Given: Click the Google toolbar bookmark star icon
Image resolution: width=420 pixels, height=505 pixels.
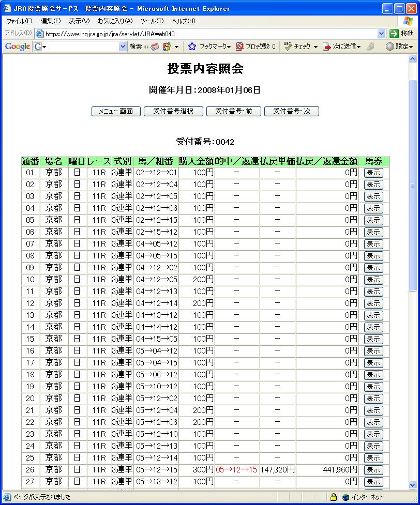Looking at the screenshot, I should click(192, 47).
